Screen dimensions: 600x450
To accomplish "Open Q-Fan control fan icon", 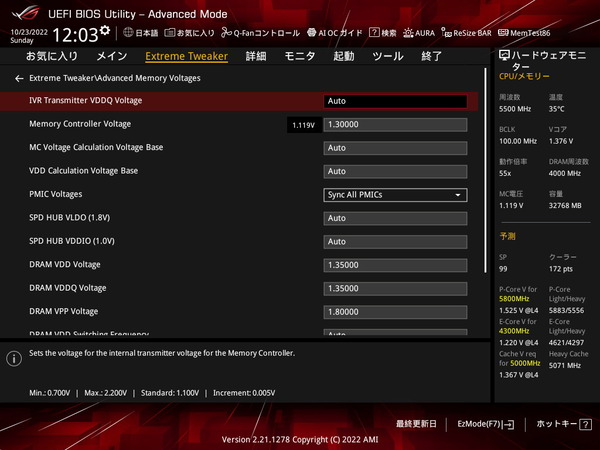I will tap(226, 33).
